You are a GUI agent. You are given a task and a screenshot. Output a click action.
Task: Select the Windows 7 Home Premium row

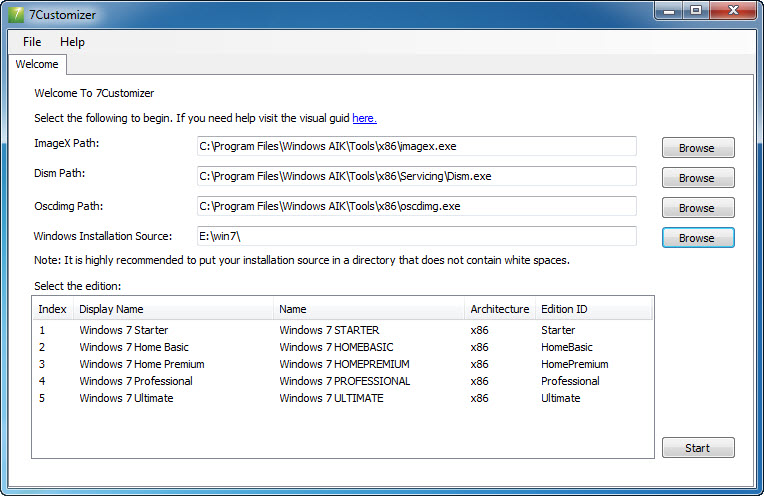click(343, 364)
